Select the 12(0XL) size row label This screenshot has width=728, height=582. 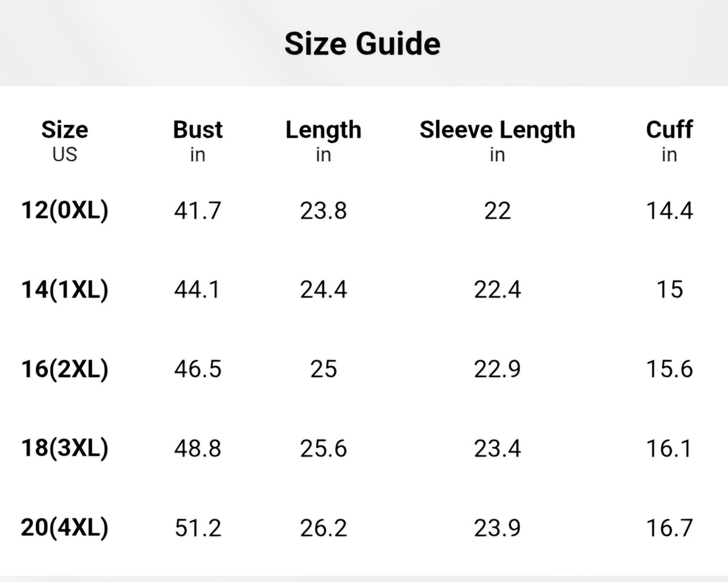64,211
